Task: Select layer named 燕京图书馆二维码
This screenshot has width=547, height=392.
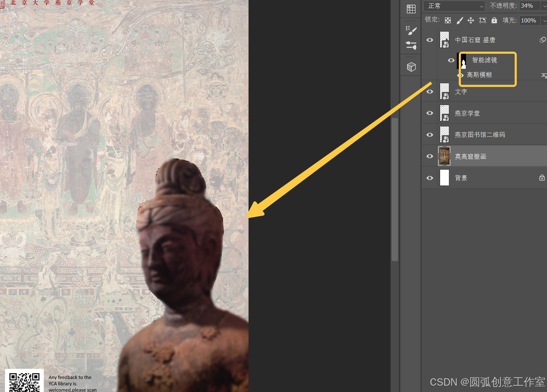Action: pos(480,135)
